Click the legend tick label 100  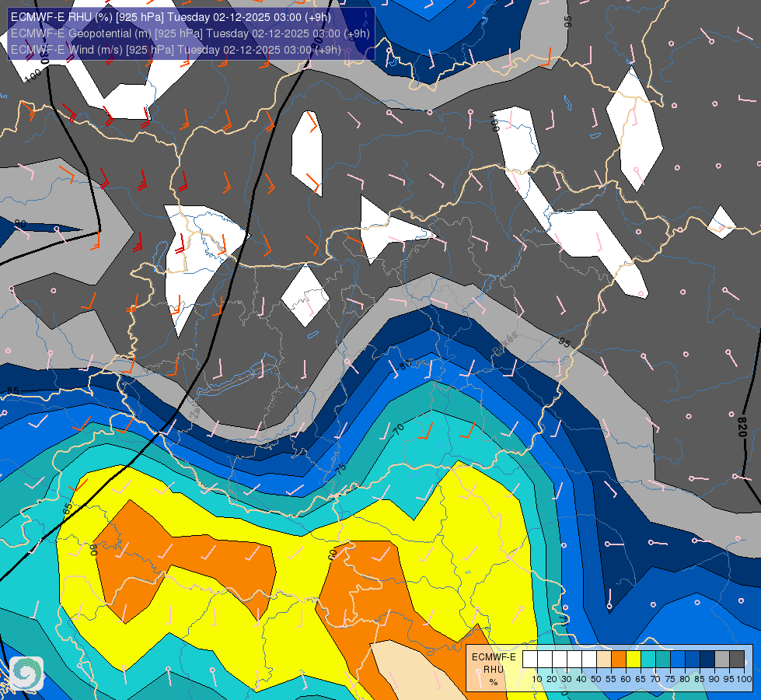[x=744, y=679]
